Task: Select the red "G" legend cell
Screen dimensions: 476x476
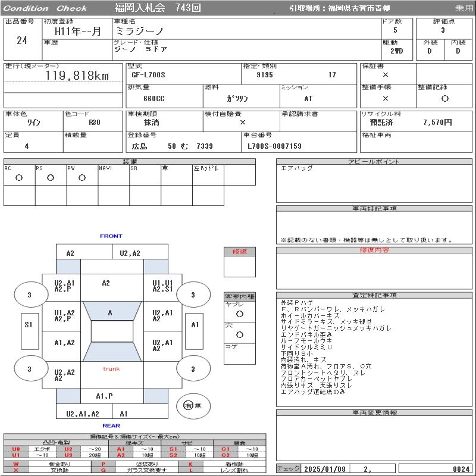Action: (x=103, y=470)
